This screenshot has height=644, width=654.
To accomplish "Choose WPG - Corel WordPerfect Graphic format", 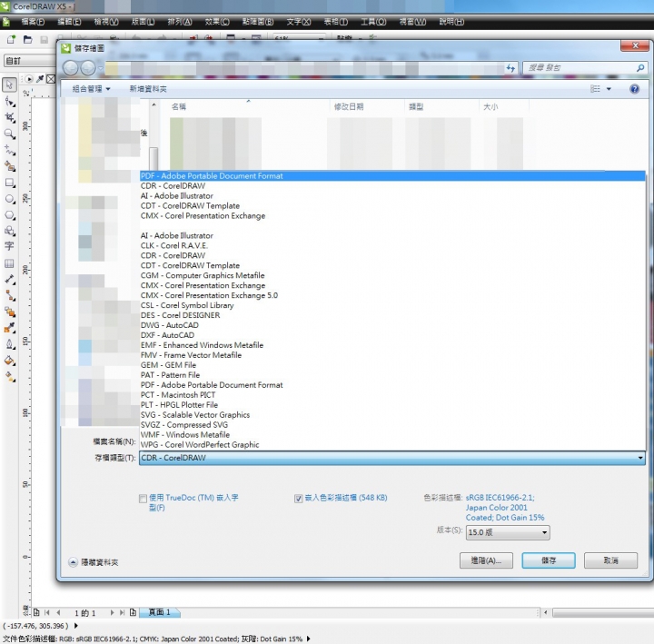I will (392, 445).
